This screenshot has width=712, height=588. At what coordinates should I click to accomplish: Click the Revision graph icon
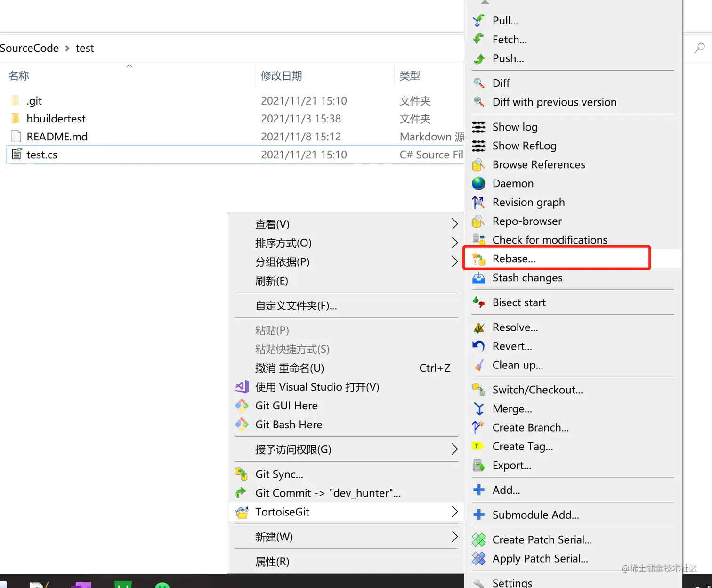click(479, 202)
